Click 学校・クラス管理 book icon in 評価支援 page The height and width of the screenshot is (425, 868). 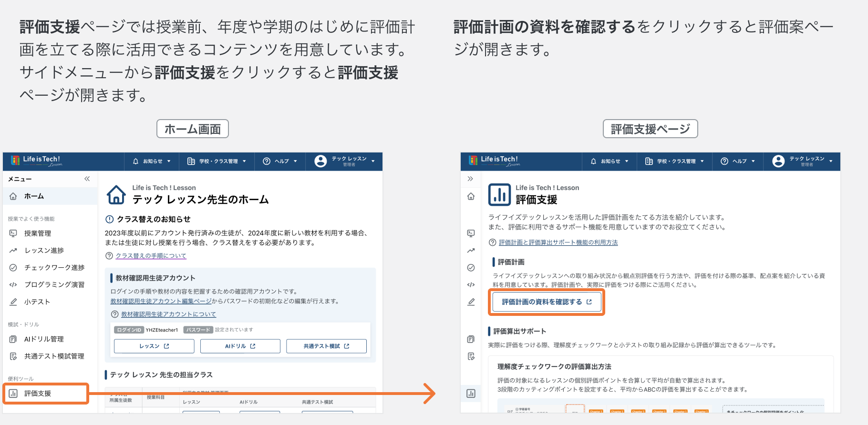[x=649, y=161]
